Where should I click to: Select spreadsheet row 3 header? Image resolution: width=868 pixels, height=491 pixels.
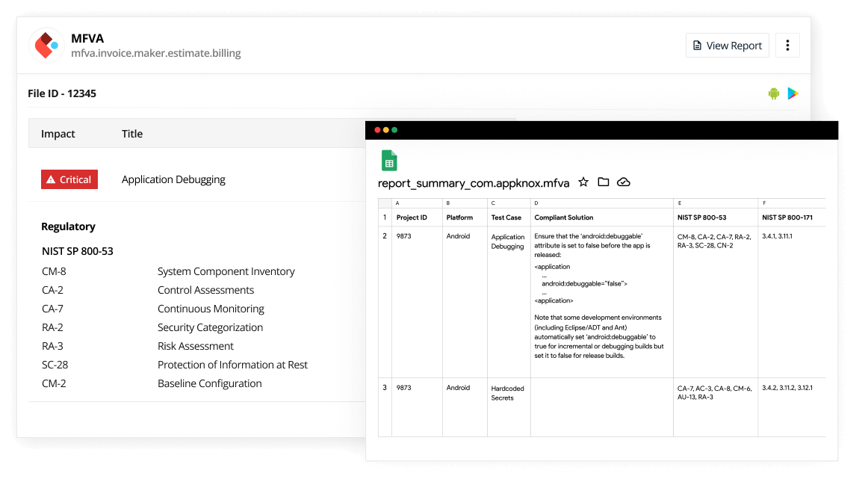point(385,407)
